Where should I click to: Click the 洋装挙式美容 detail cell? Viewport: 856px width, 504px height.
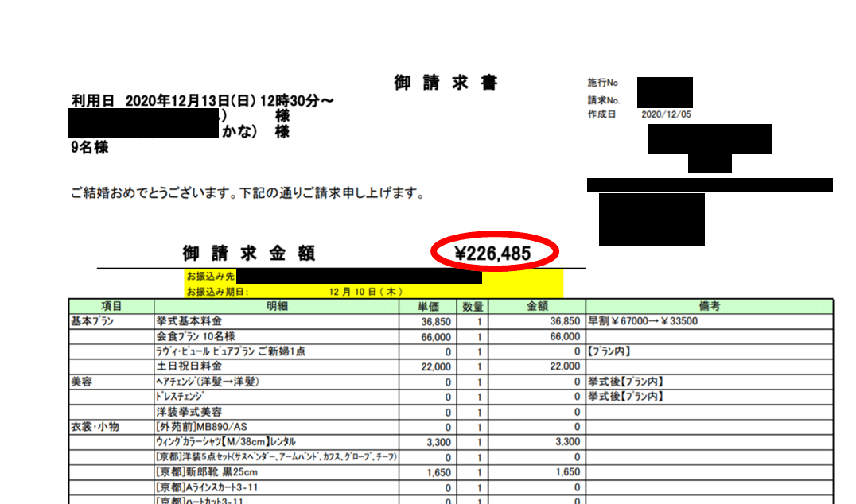click(x=277, y=413)
